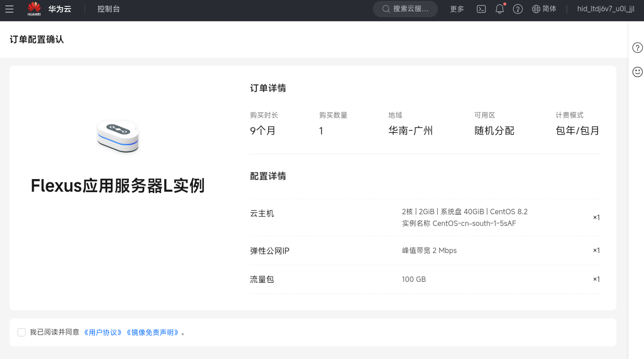Image resolution: width=644 pixels, height=359 pixels.
Task: Open the hamburger navigation menu
Action: point(9,9)
